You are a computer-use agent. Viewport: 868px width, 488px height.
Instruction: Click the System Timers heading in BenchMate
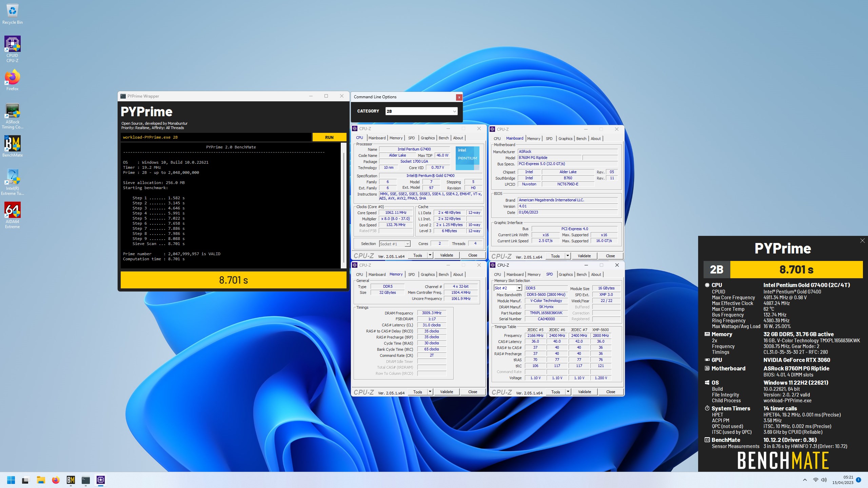[x=731, y=409]
